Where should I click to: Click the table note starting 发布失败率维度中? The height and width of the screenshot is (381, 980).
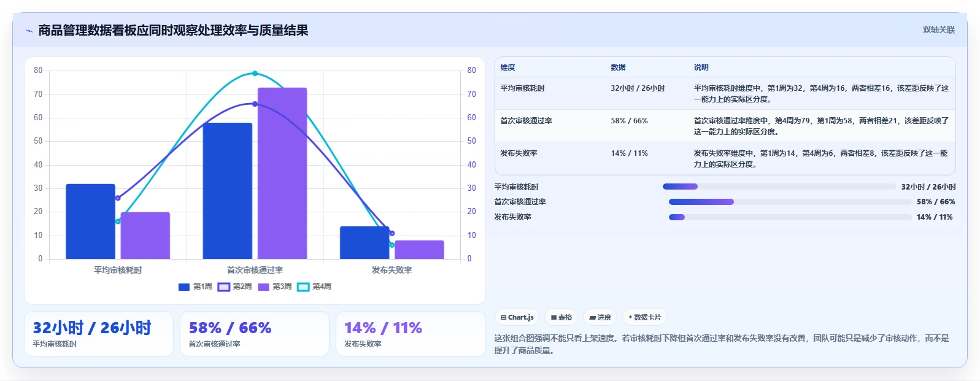point(821,159)
